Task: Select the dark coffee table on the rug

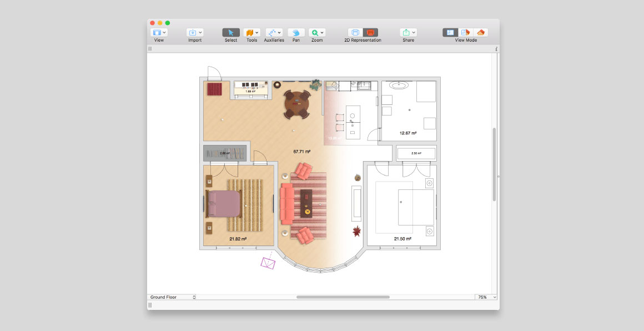Action: click(306, 203)
